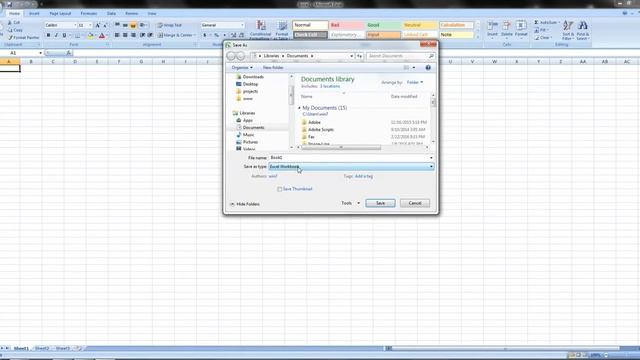Click Hide Folders in Save As dialog
The width and height of the screenshot is (640, 360).
[x=244, y=204]
